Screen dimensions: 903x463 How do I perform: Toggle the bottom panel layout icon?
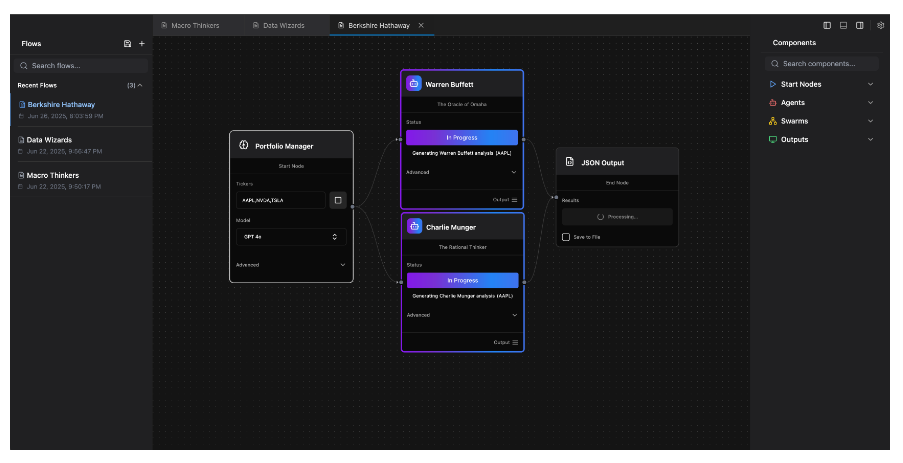tap(843, 25)
